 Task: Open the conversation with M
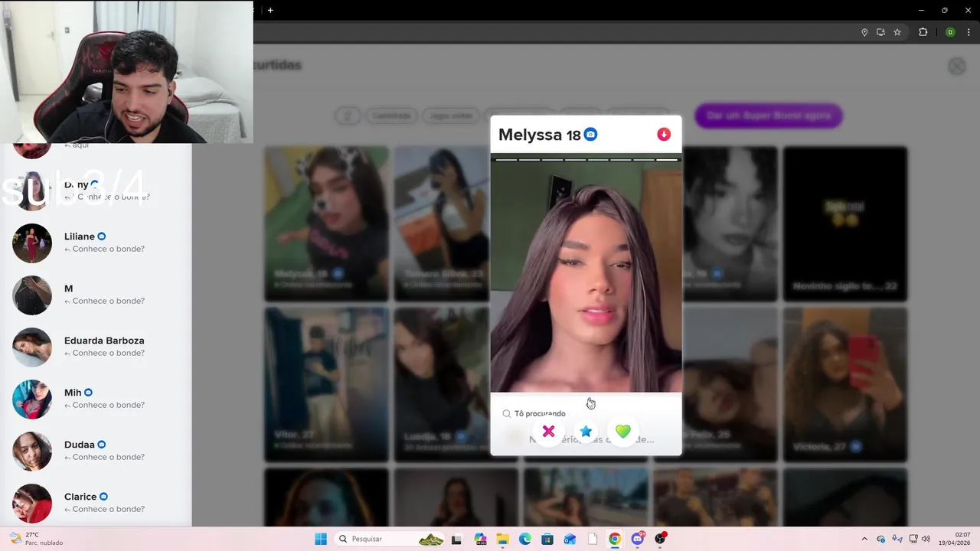click(x=96, y=295)
